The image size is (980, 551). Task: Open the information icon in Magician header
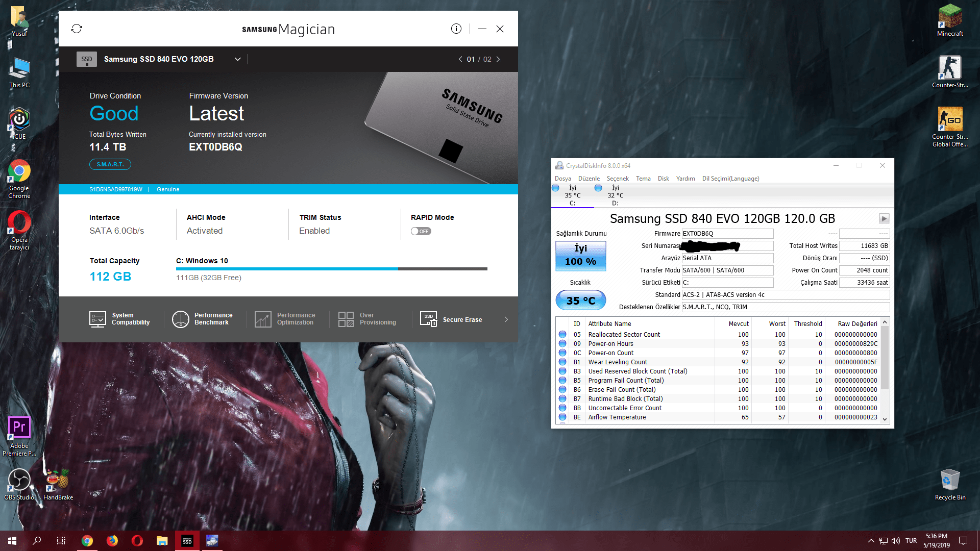[456, 29]
